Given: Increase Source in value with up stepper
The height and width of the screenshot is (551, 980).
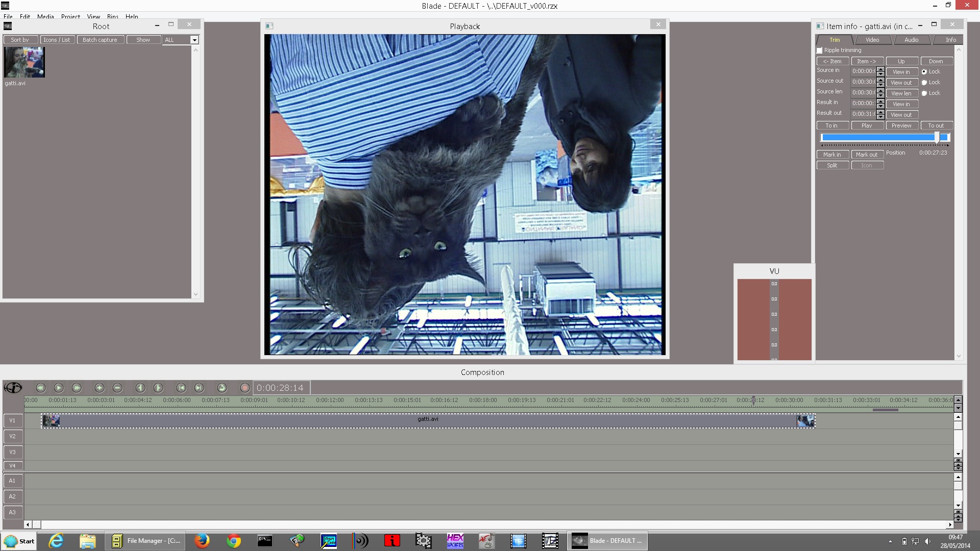Looking at the screenshot, I should (x=880, y=69).
